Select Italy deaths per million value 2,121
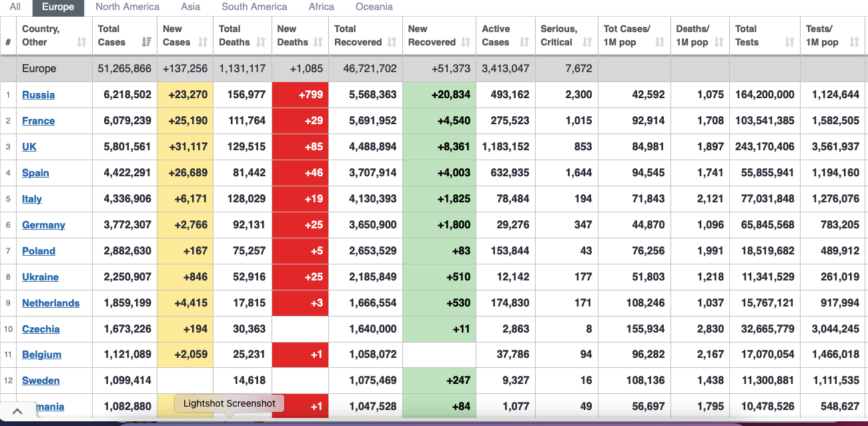The width and height of the screenshot is (868, 426). coord(711,199)
